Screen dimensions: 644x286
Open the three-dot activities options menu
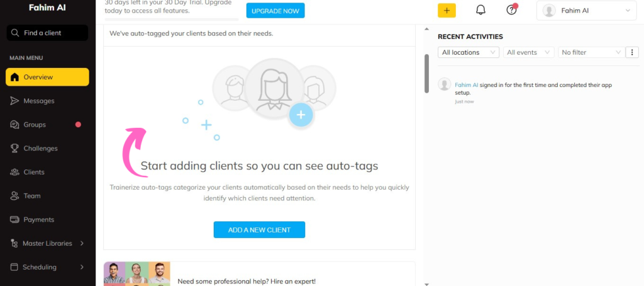(632, 52)
